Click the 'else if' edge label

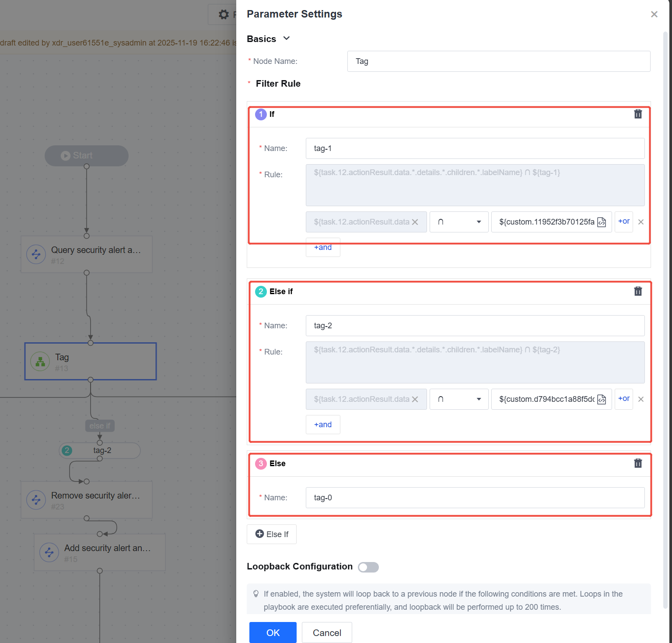coord(100,426)
